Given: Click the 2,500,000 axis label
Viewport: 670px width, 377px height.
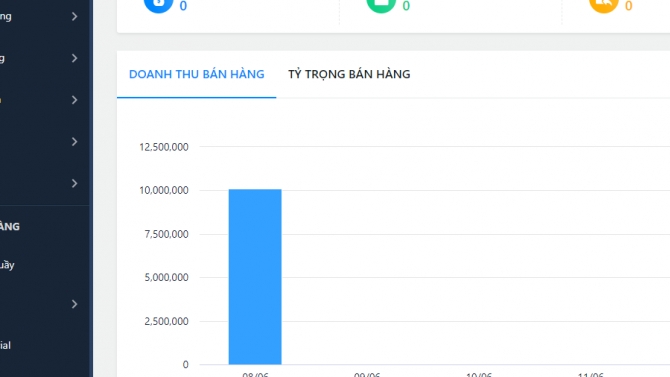Looking at the screenshot, I should [x=166, y=321].
